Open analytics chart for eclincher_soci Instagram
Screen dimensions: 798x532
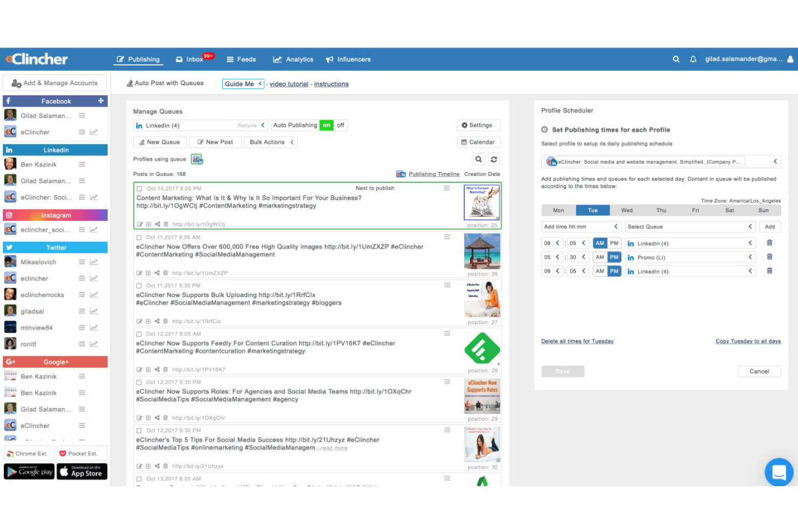94,230
